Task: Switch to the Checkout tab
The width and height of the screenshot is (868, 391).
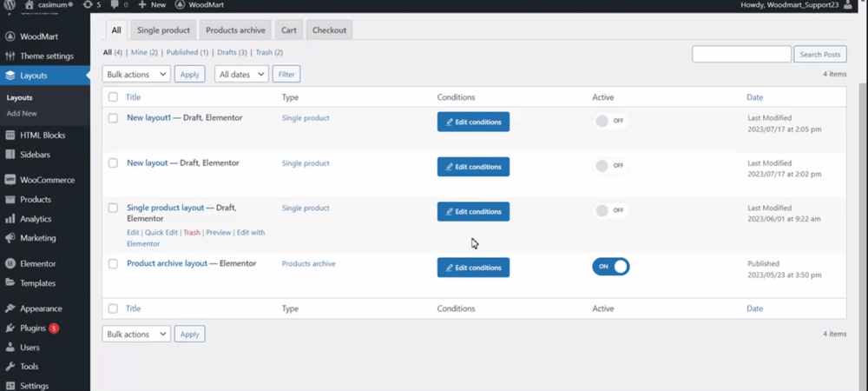Action: pos(329,30)
